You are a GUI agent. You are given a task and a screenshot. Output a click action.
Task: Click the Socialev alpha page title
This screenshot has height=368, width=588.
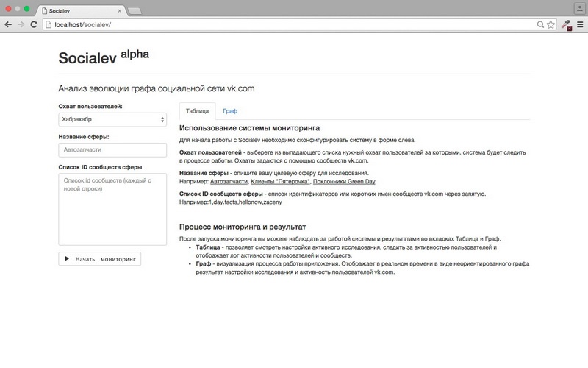click(x=104, y=57)
